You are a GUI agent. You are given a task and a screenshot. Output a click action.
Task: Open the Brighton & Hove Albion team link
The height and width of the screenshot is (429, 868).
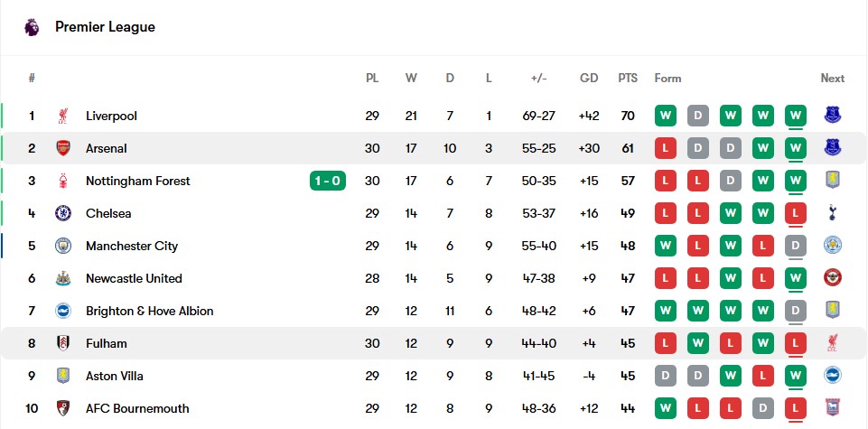[149, 311]
